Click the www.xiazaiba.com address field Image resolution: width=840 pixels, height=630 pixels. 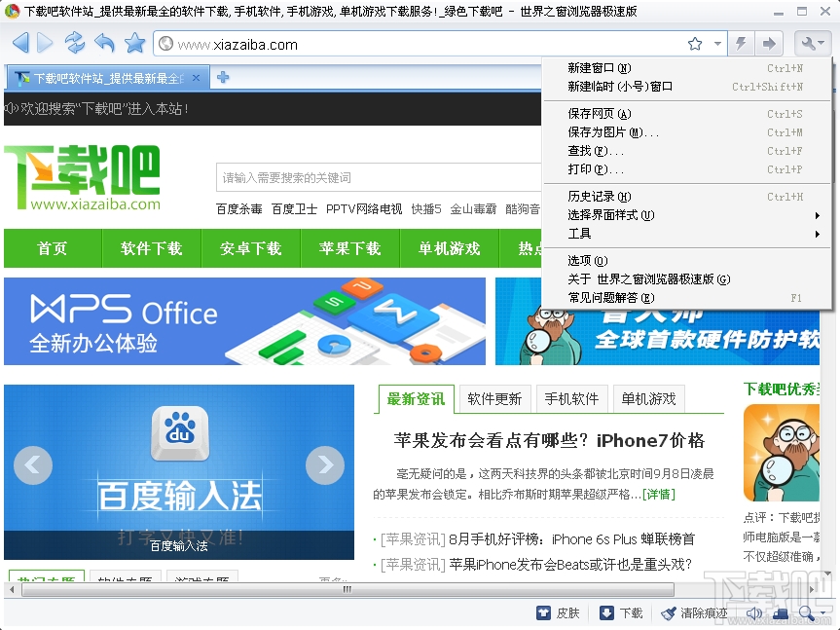(x=423, y=45)
